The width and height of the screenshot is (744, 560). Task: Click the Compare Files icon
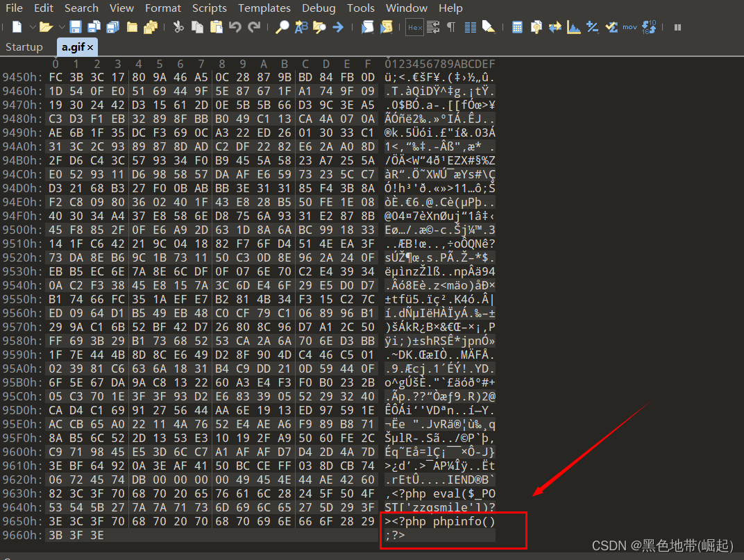536,27
